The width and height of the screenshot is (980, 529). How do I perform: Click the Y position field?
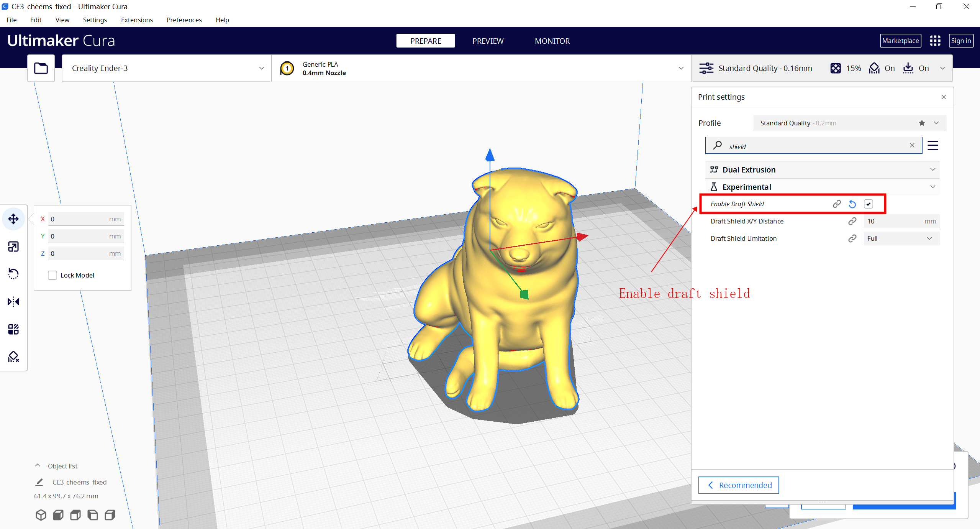(x=86, y=236)
